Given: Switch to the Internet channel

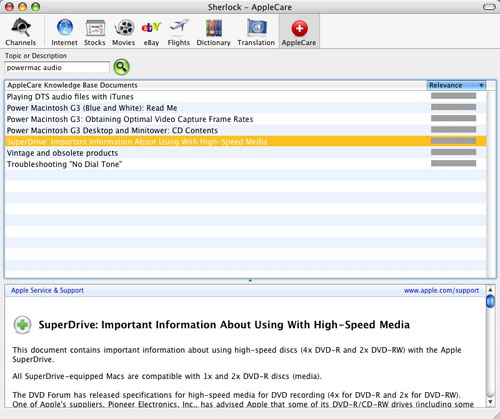Looking at the screenshot, I should coord(64,32).
